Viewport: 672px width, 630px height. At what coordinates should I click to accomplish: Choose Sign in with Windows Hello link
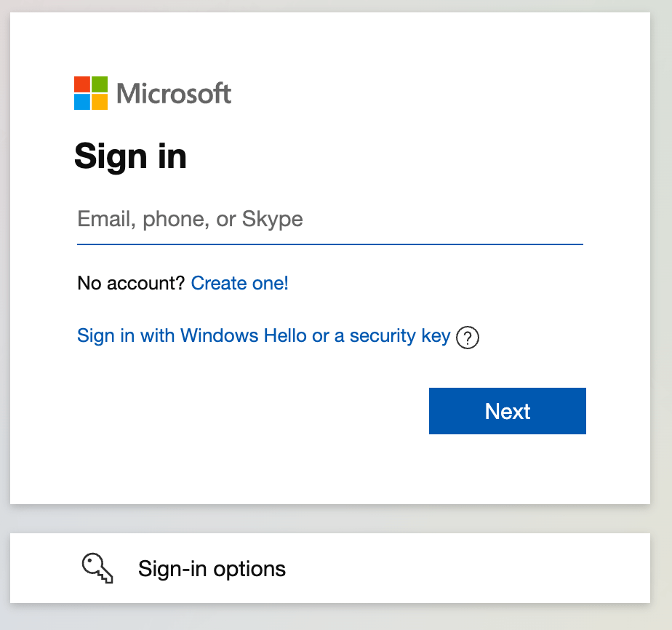tap(263, 336)
